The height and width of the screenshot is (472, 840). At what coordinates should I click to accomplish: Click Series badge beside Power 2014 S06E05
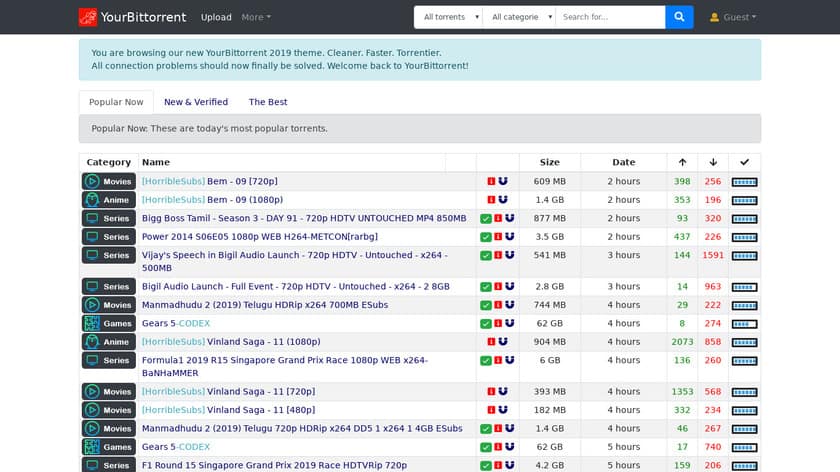tap(109, 237)
